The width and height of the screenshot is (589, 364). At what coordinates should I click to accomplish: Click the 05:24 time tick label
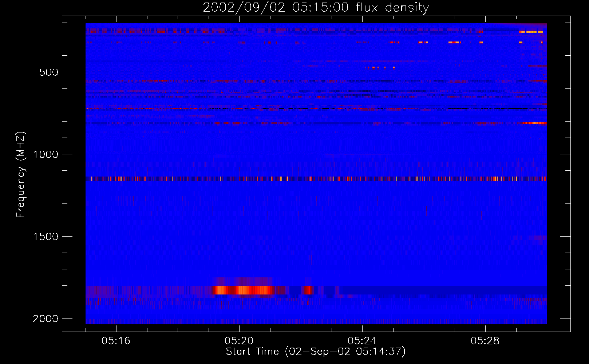362,341
